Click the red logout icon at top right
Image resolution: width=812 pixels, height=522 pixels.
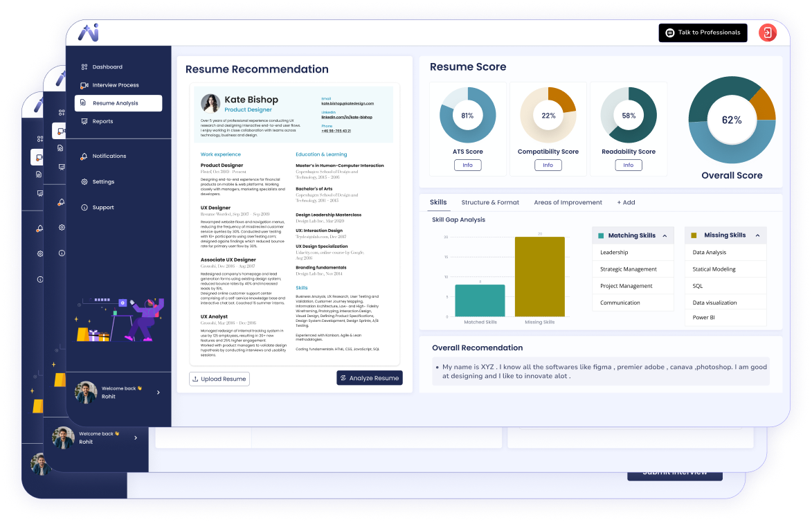pos(767,33)
